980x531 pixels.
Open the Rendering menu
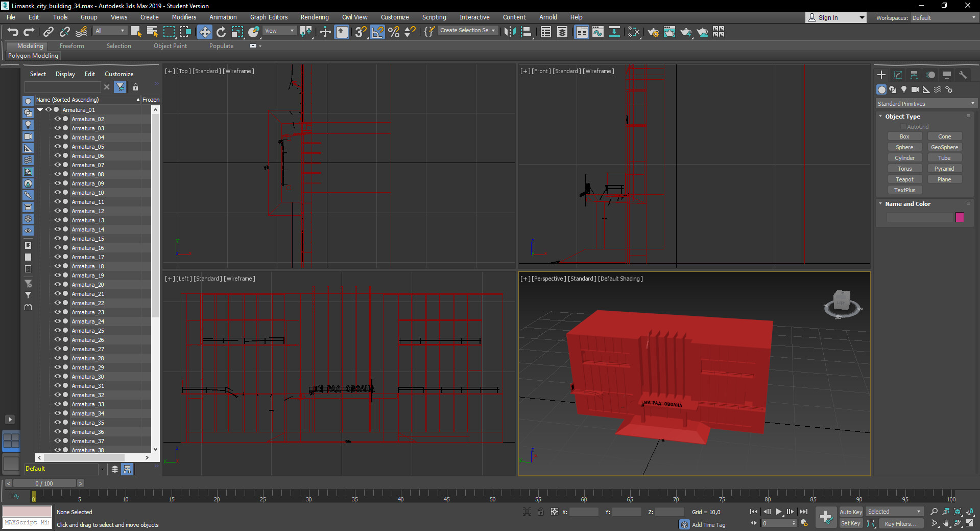314,17
